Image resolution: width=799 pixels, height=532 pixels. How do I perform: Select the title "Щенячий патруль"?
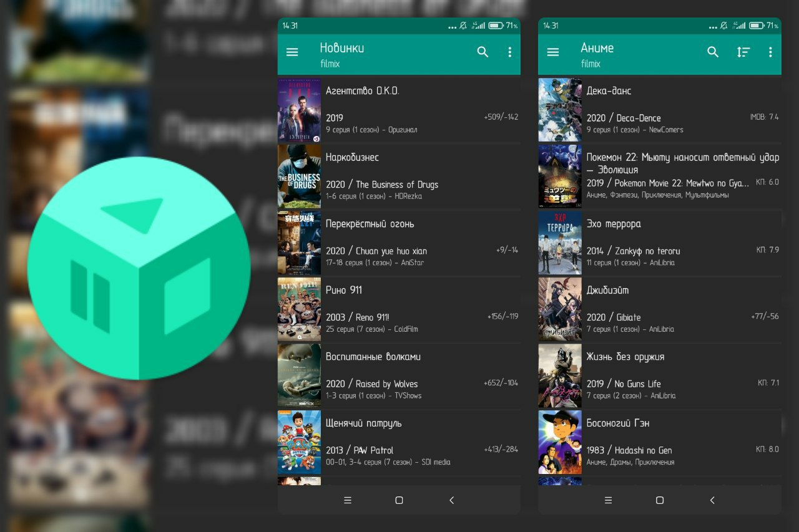click(x=363, y=423)
